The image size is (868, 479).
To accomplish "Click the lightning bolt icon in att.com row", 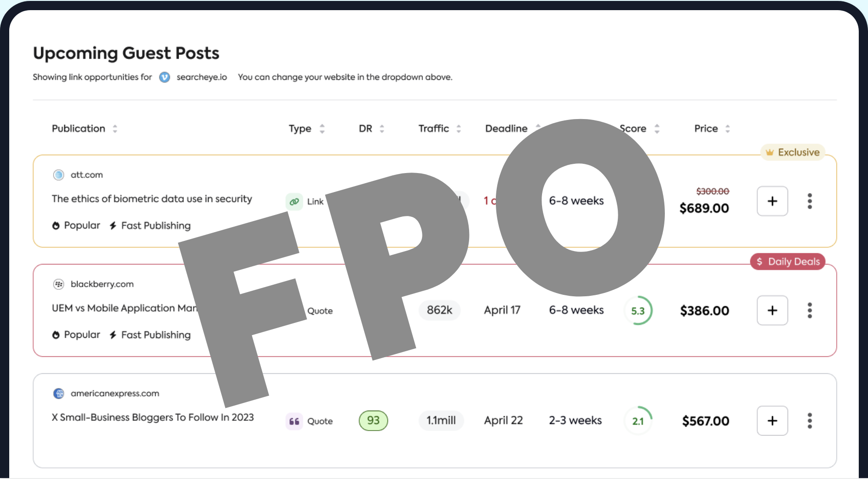I will (113, 226).
